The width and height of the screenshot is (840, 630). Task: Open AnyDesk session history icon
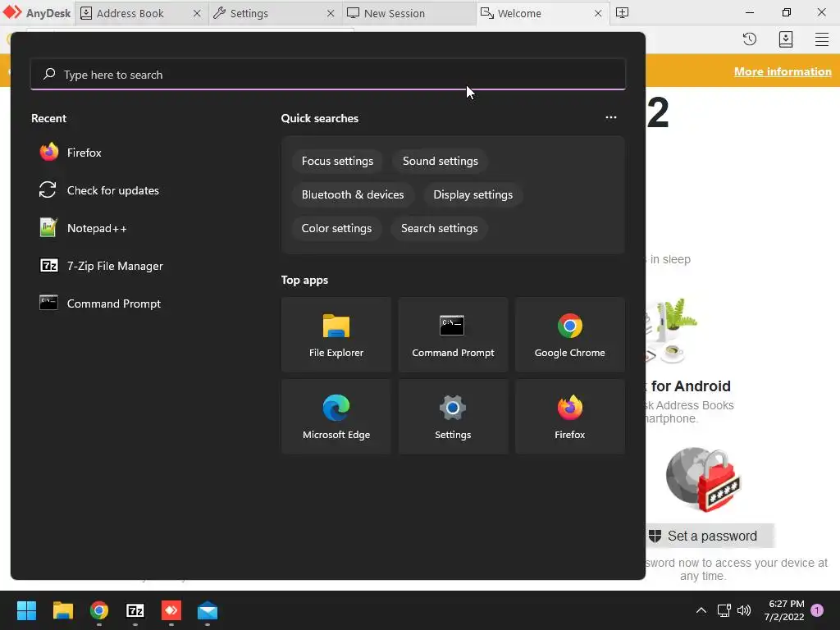(x=750, y=39)
